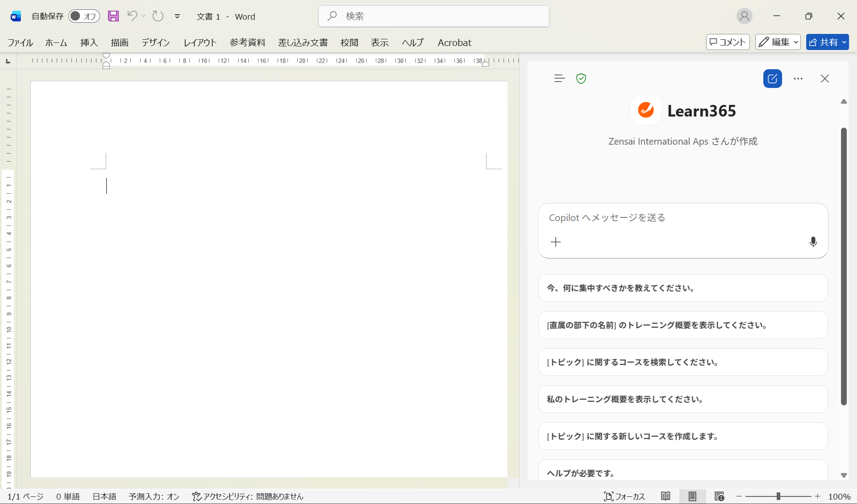Click the Copilot pane vertical scrollbar thumb
The width and height of the screenshot is (857, 504).
[x=844, y=267]
